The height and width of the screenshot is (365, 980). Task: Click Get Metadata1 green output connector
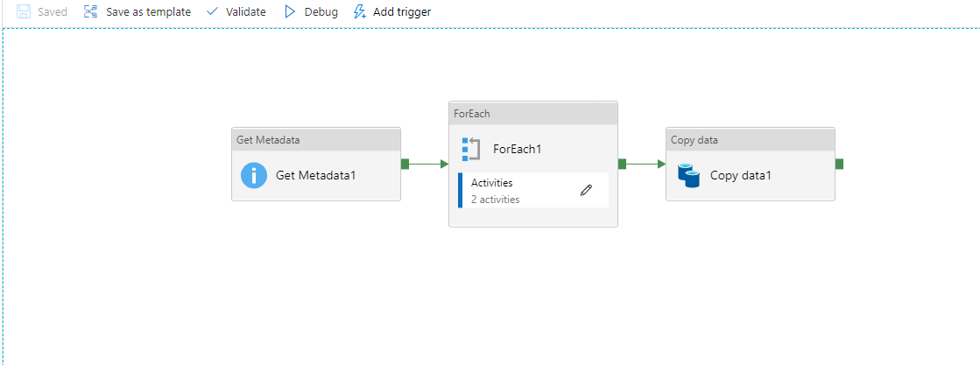[x=405, y=164]
